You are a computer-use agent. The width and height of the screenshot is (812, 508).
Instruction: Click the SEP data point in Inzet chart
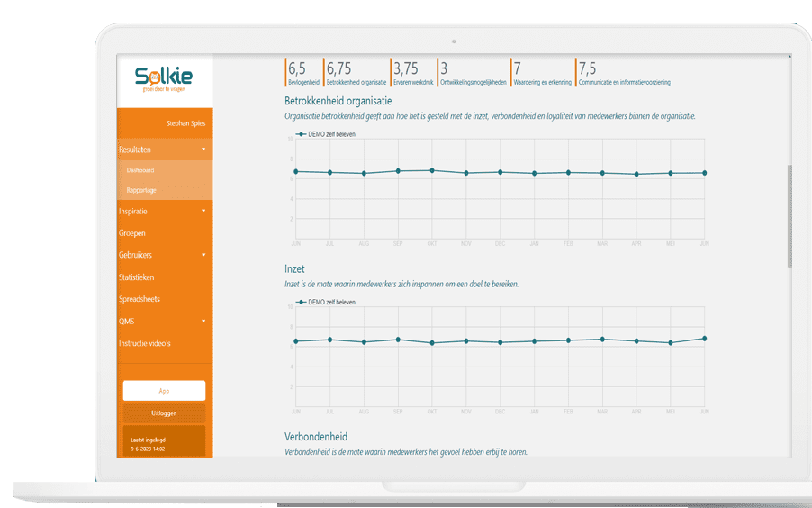tap(398, 340)
